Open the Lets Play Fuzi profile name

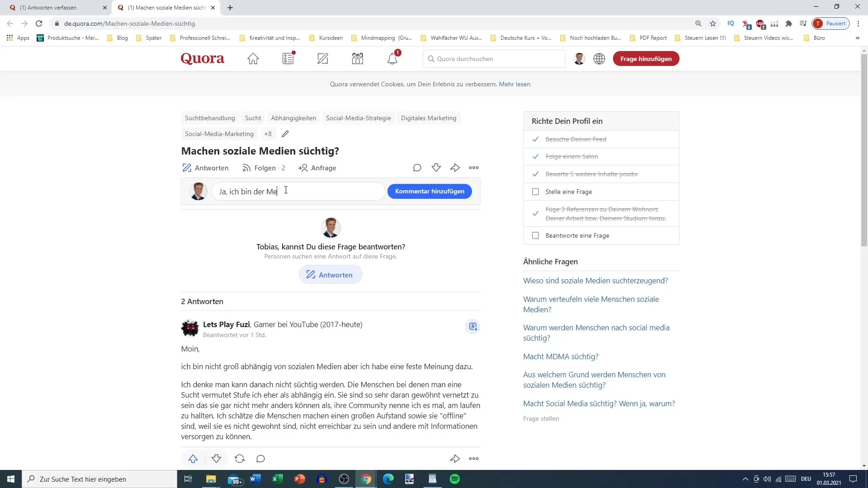point(226,324)
